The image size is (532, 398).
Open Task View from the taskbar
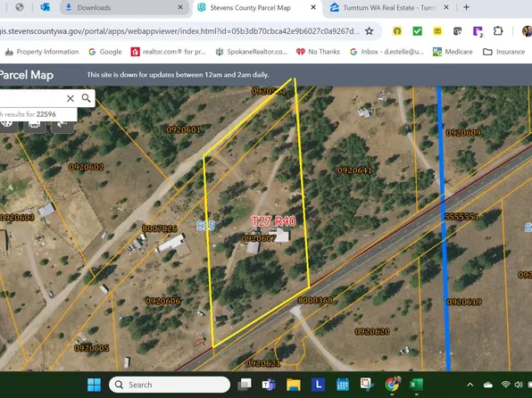point(245,385)
